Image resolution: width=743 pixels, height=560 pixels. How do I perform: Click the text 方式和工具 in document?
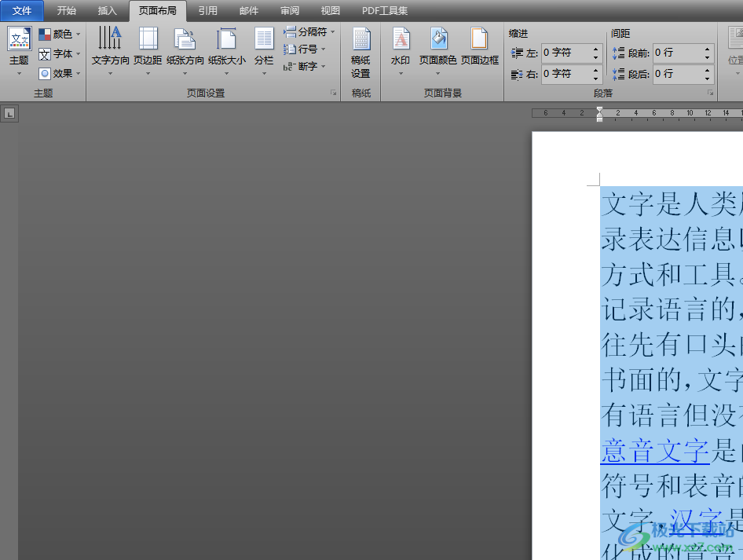point(668,275)
